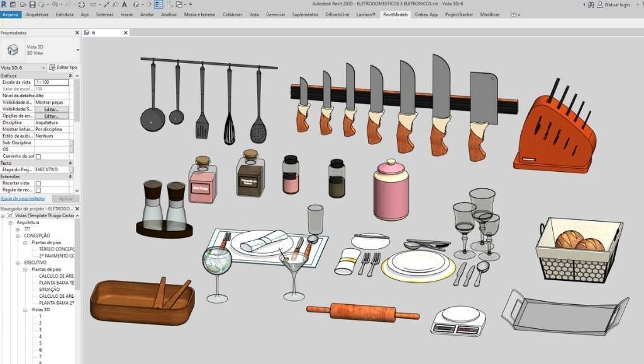This screenshot has height=364, width=644.
Task: Click the 'Escala da vista' 1:100 field
Action: pos(52,82)
